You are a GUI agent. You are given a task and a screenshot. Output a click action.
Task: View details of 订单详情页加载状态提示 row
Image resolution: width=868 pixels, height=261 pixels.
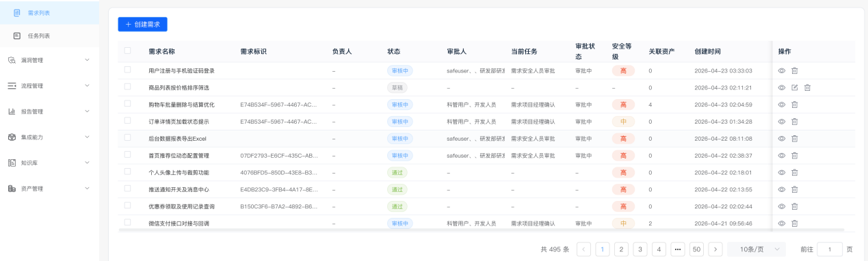click(782, 122)
